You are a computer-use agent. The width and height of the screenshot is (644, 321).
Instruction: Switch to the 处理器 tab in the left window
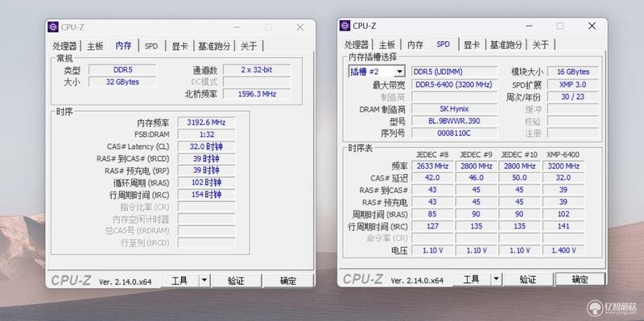(x=64, y=46)
